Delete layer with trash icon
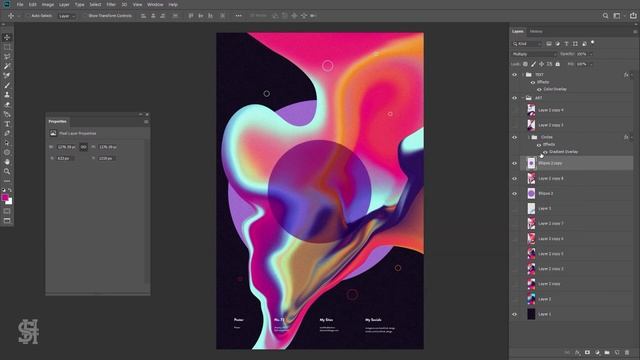 click(x=627, y=352)
